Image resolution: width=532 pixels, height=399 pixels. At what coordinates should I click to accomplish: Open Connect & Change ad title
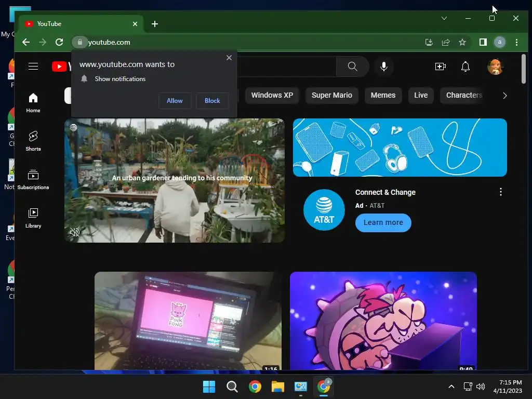pyautogui.click(x=385, y=192)
